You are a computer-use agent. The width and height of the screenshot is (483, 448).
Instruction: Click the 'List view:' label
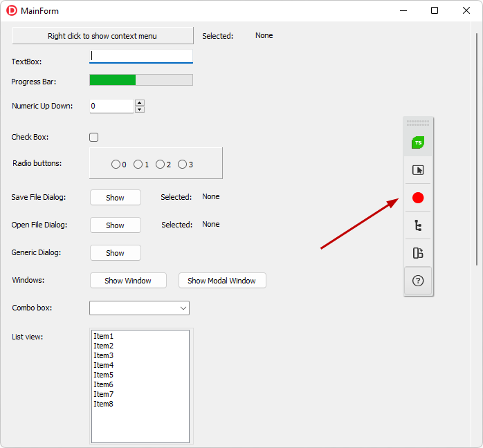pyautogui.click(x=28, y=337)
